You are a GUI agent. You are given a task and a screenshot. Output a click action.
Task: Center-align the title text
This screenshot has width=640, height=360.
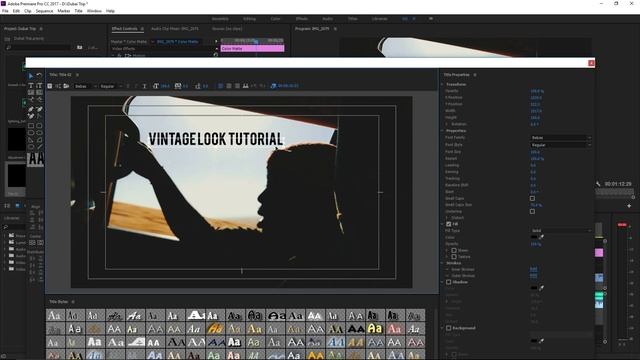[229, 86]
